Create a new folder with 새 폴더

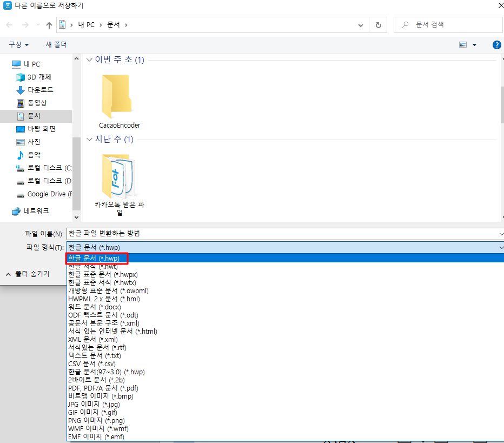coord(56,44)
